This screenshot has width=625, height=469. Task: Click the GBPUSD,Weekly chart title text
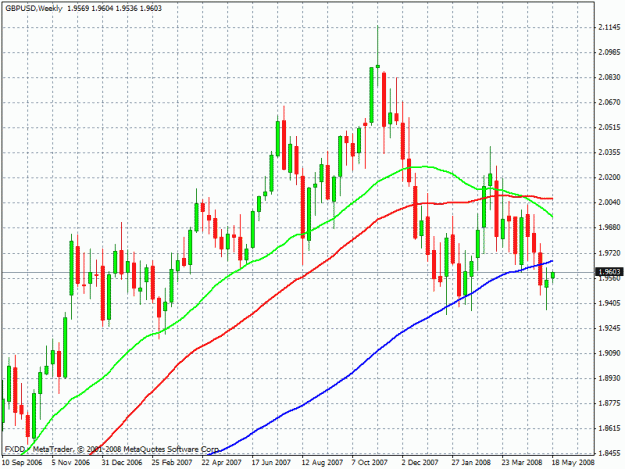point(34,8)
